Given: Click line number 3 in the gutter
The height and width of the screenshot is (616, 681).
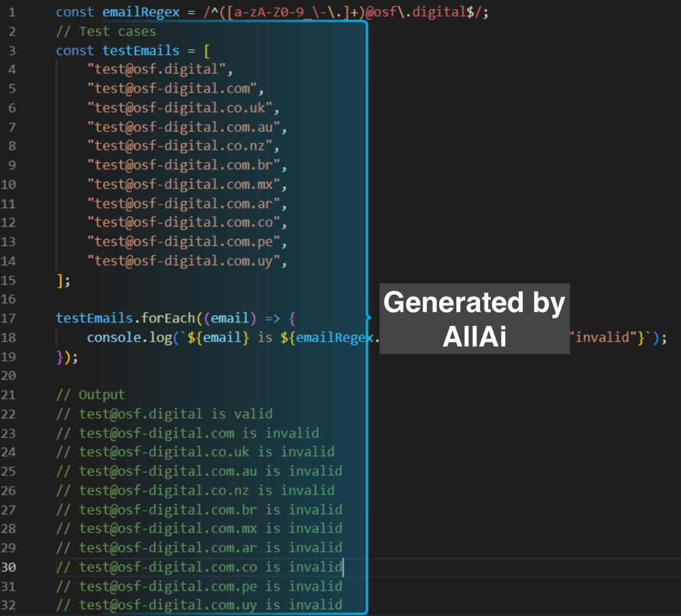Looking at the screenshot, I should click(12, 51).
